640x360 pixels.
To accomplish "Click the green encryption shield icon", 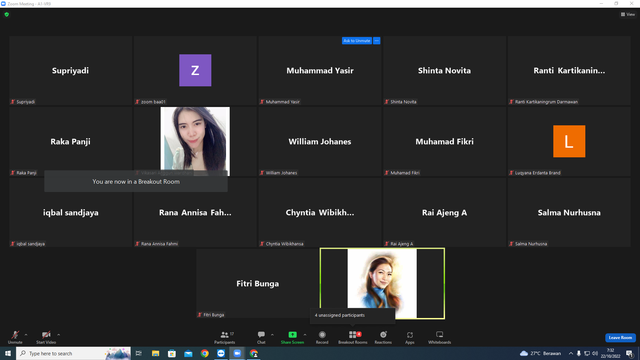I will coord(7,14).
